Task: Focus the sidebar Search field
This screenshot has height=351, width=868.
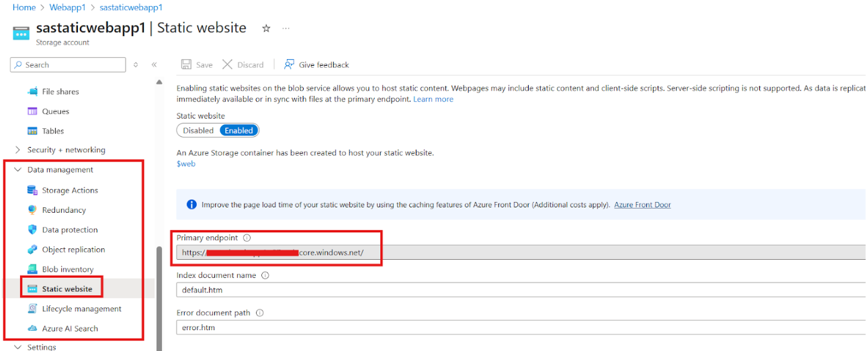Action: click(68, 64)
